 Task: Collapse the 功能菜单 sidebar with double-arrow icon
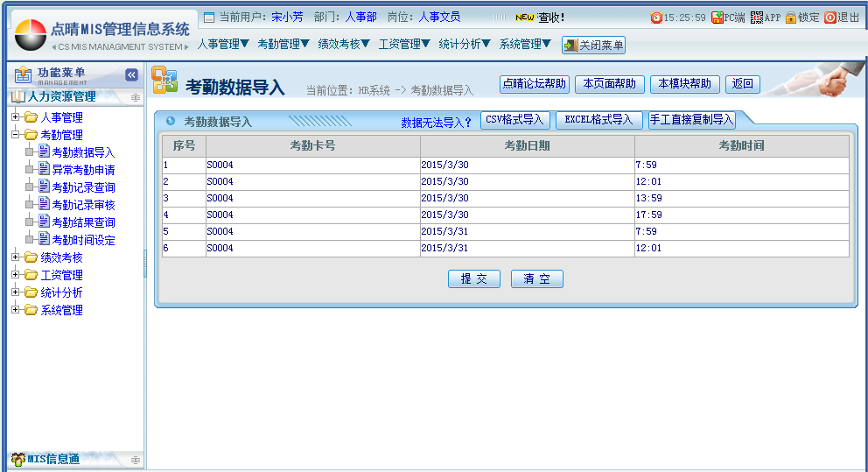(131, 75)
